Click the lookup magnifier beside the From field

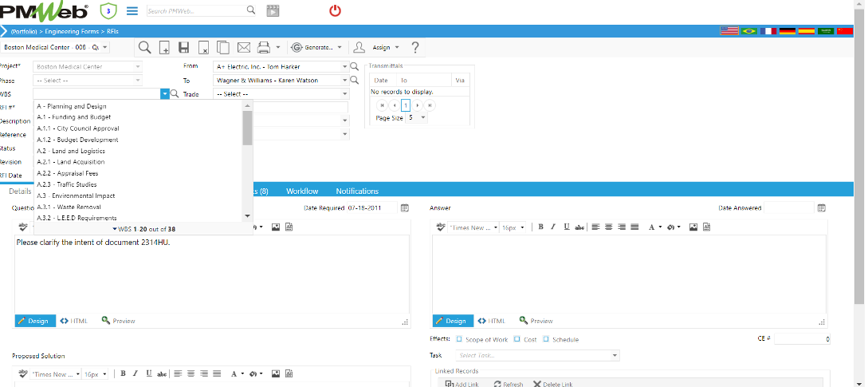click(x=355, y=66)
